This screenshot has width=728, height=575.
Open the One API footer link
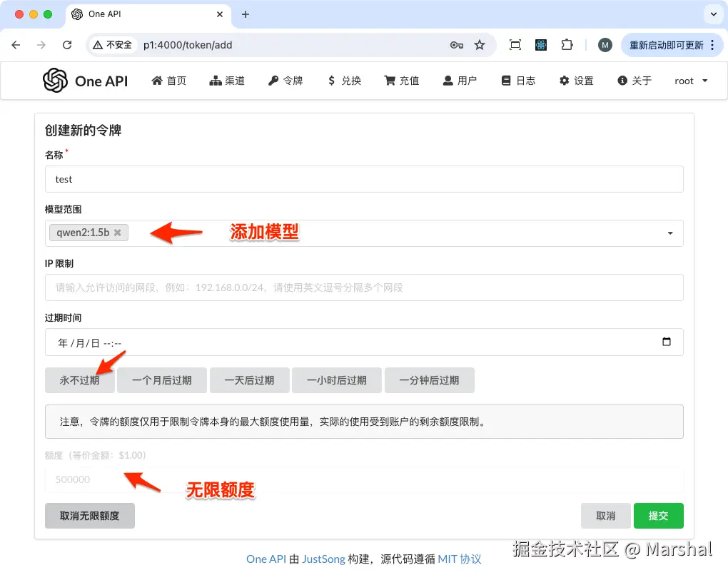coord(266,559)
